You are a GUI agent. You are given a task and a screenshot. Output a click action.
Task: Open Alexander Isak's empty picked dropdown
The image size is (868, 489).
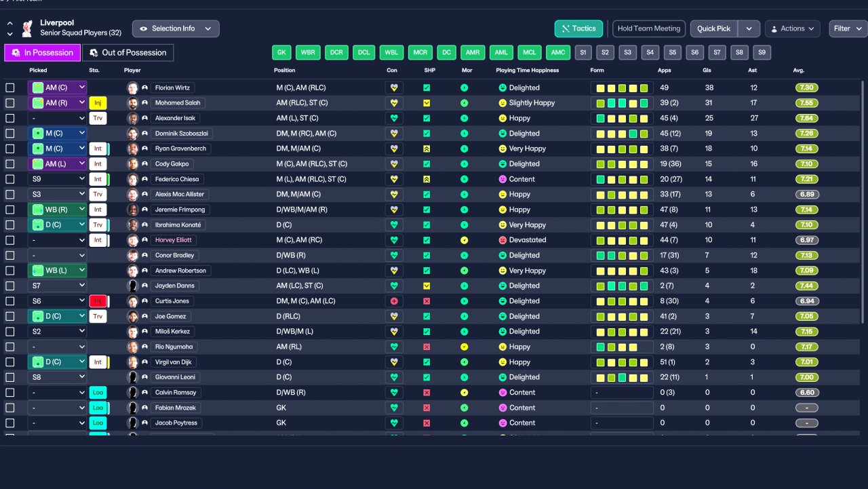(58, 118)
